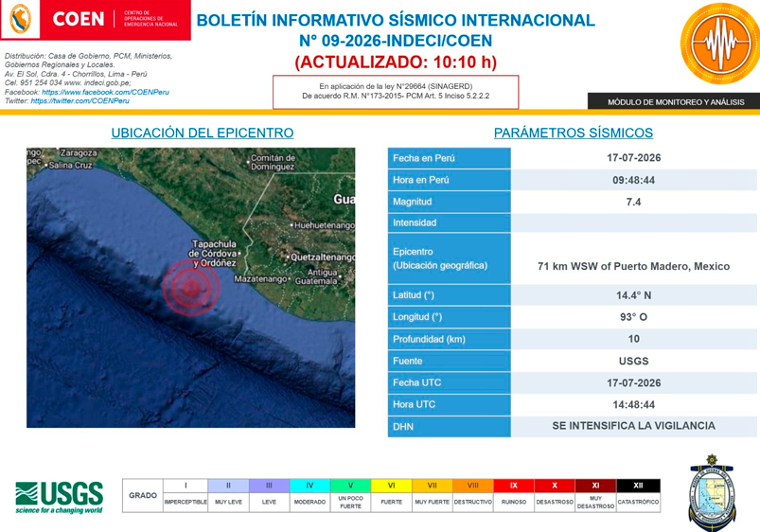
Task: Click the UBICACIÓN DEL EPICENTRO heading
Action: [x=203, y=133]
